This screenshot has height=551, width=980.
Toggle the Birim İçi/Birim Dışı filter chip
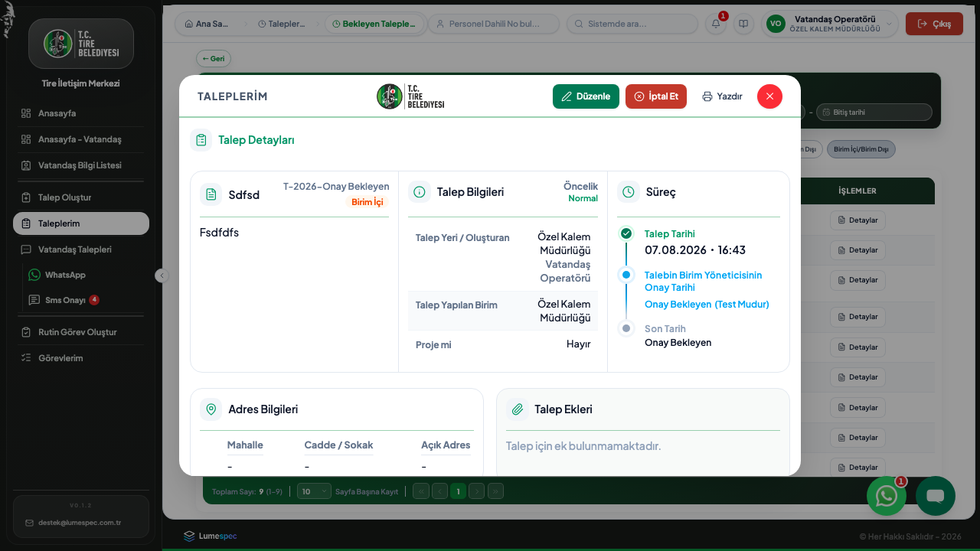(x=861, y=149)
